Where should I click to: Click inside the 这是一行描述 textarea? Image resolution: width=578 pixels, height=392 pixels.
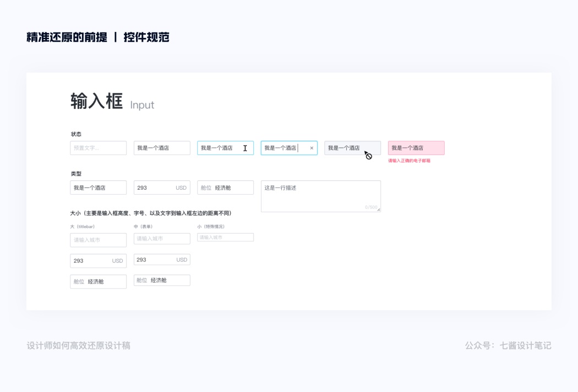(x=321, y=196)
